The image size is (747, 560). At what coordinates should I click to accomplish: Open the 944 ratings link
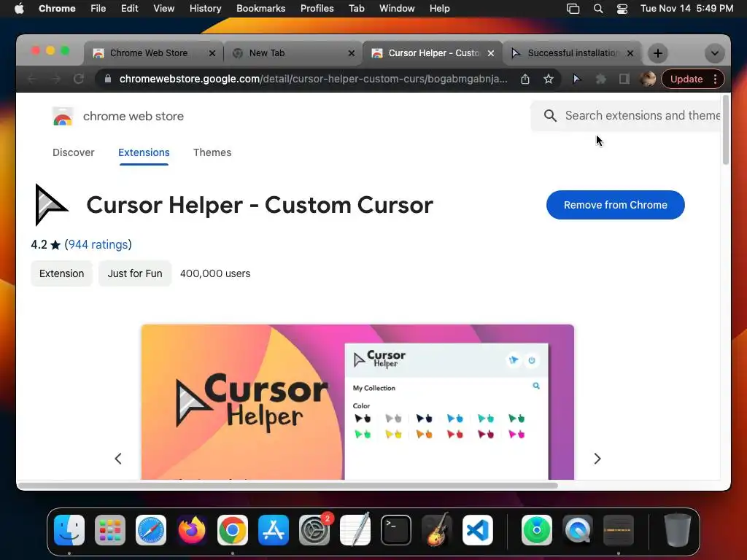(x=98, y=245)
